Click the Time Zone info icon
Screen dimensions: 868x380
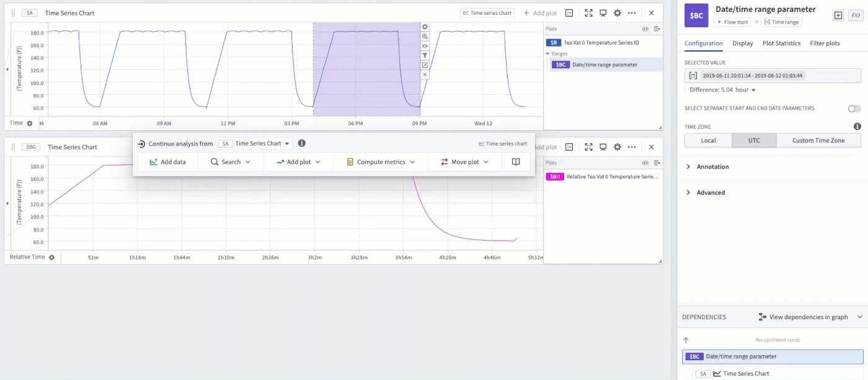(x=857, y=126)
